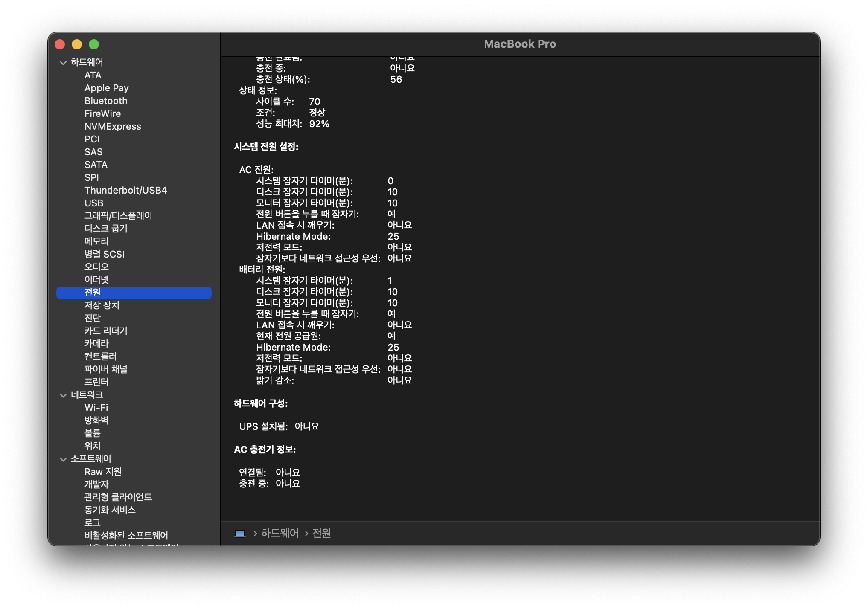This screenshot has width=868, height=609.
Task: Select the highlighted 전원 sidebar item
Action: tap(93, 293)
